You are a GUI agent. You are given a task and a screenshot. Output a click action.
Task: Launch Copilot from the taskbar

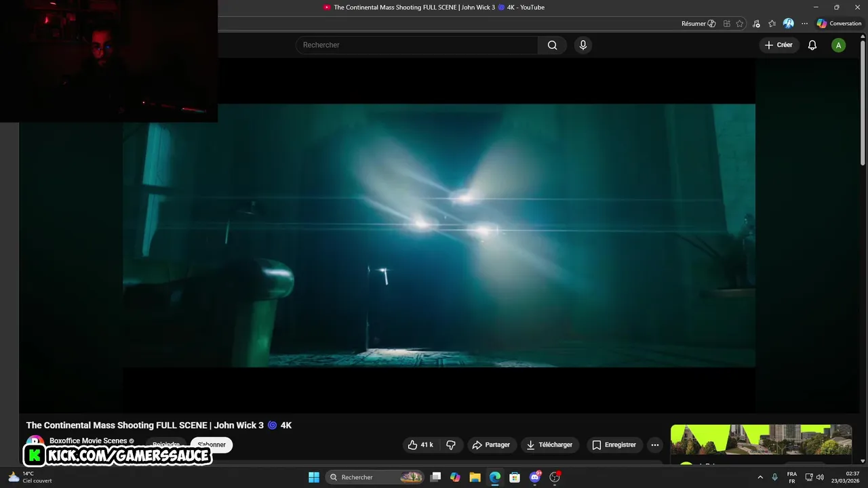point(455,477)
